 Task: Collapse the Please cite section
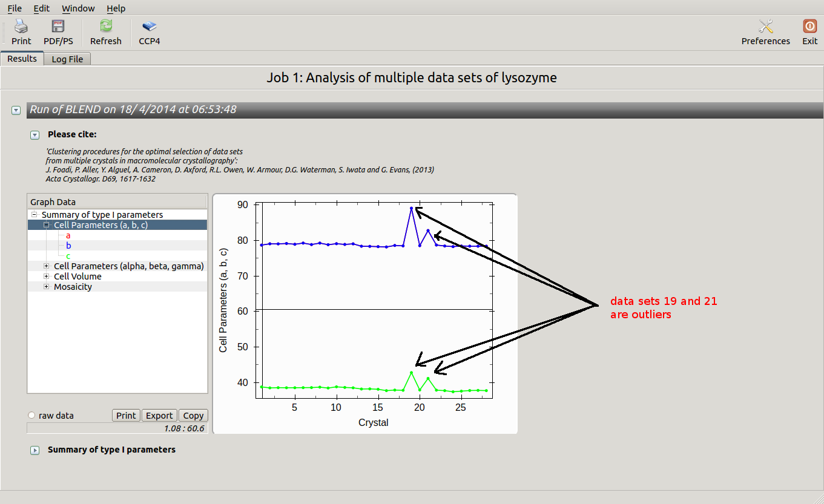coord(35,135)
